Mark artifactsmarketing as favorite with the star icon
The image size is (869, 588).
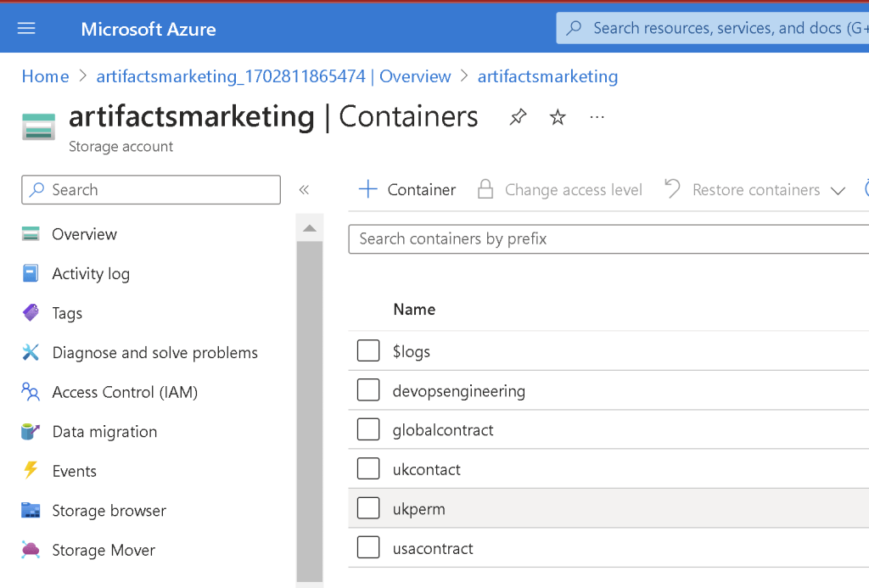558,117
